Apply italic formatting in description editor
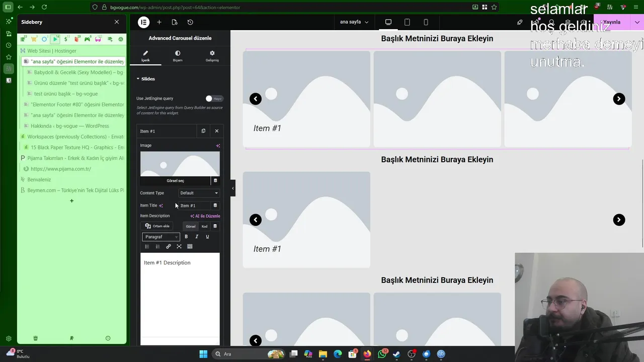This screenshot has height=362, width=644. [197, 237]
